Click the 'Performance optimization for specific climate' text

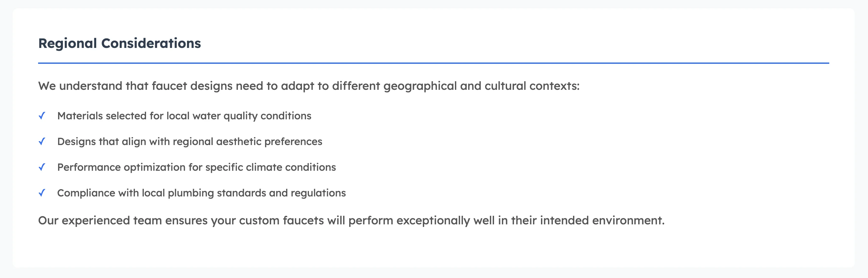[x=197, y=168]
